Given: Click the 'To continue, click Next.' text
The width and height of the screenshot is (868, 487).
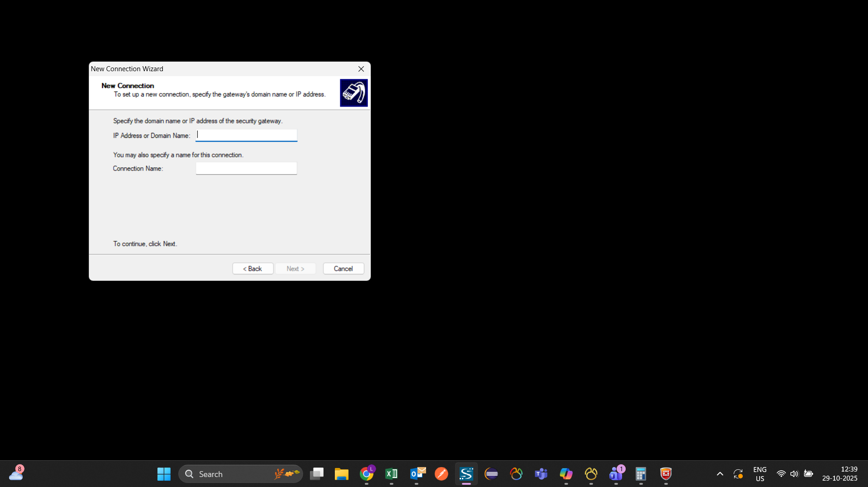Looking at the screenshot, I should click(x=145, y=243).
